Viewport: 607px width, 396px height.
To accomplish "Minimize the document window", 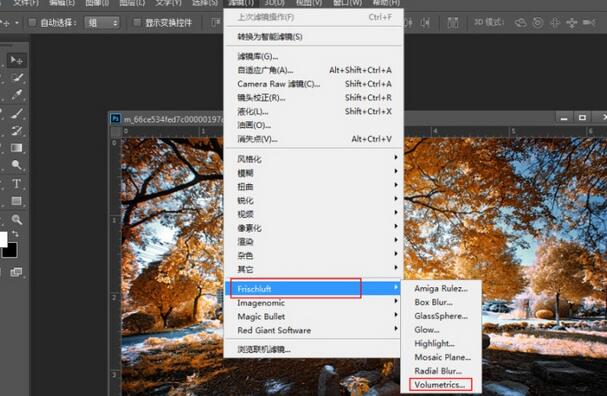I will [564, 117].
